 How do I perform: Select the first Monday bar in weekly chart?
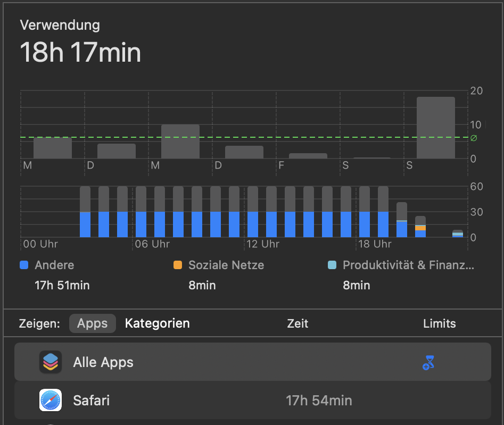tap(53, 148)
